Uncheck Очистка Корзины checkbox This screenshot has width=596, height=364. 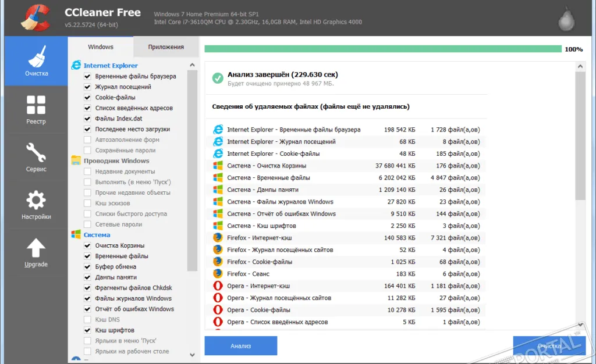(x=87, y=245)
